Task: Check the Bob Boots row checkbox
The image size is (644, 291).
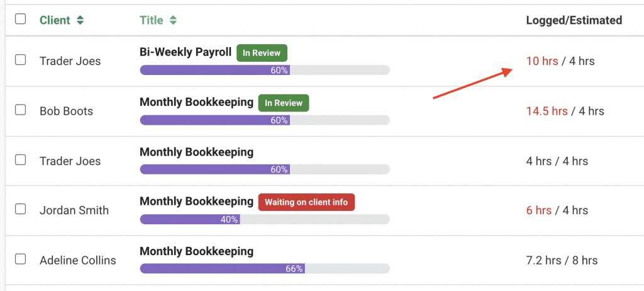Action: [20, 110]
